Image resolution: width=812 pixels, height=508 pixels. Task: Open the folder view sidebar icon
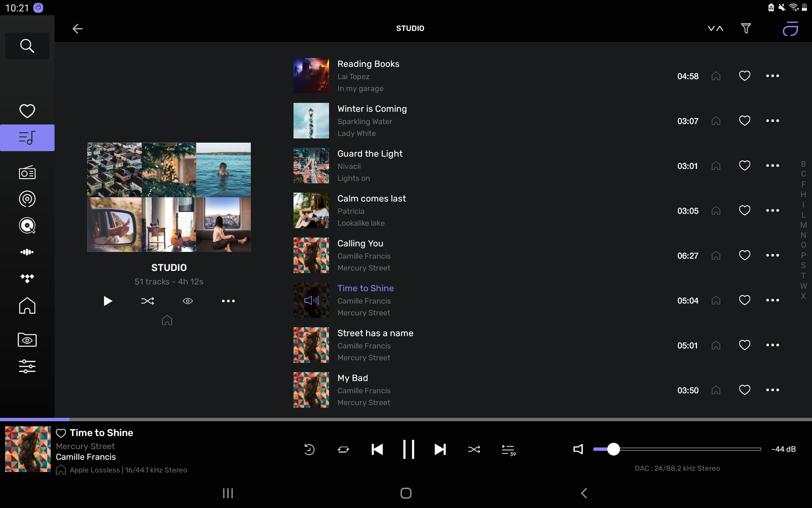coord(27,340)
